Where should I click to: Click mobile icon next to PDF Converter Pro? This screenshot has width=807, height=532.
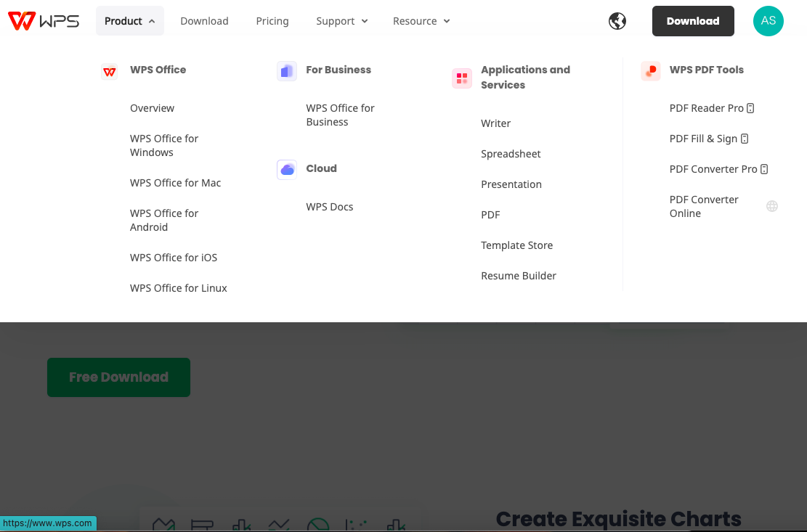[763, 169]
